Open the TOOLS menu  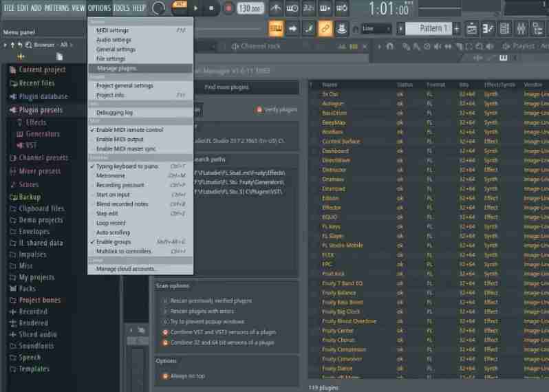122,8
